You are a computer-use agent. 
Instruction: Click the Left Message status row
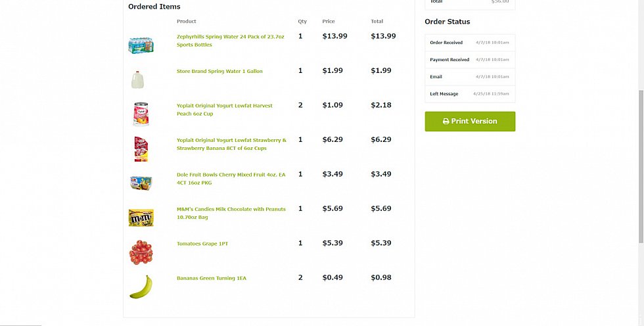(470, 94)
